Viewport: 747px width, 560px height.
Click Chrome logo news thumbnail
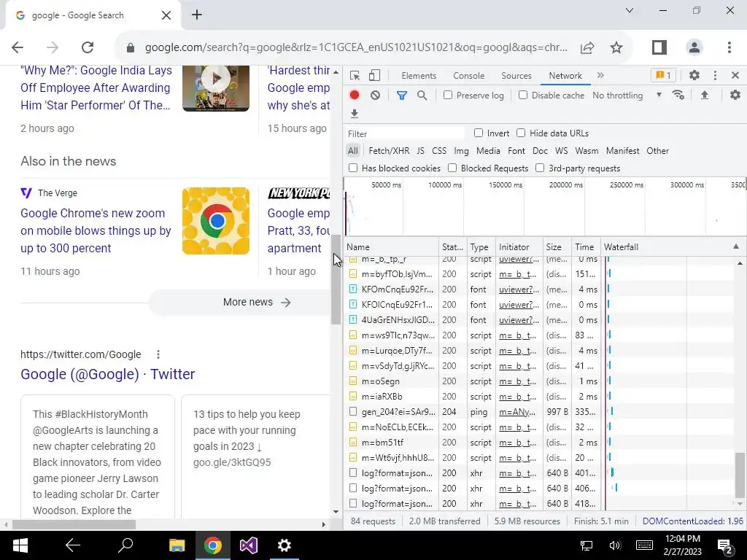[x=216, y=221]
